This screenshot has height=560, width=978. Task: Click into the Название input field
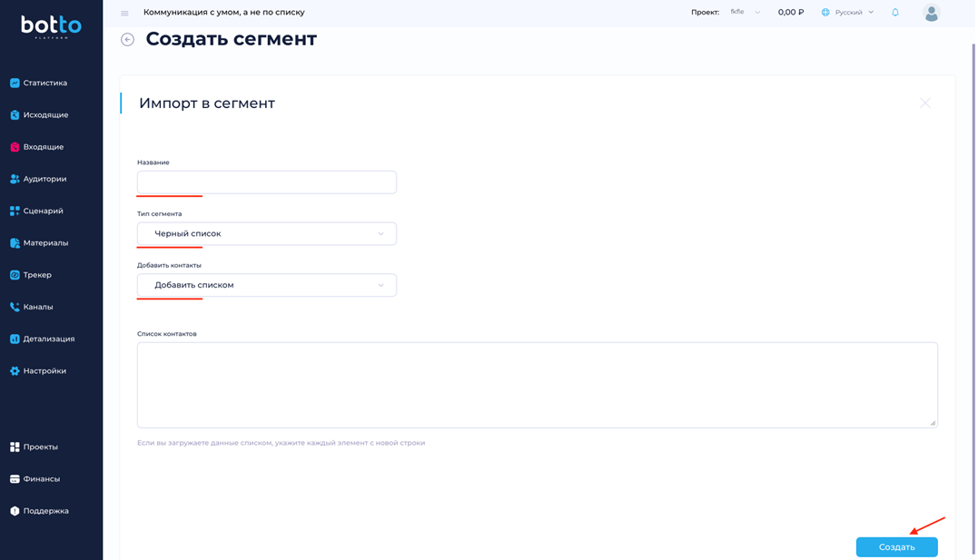click(x=266, y=182)
